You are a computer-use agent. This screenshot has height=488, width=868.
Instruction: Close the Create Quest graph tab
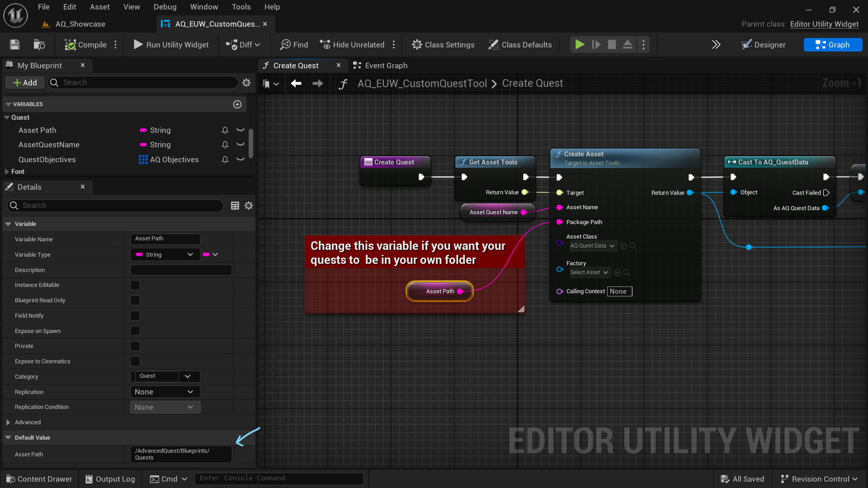[339, 66]
